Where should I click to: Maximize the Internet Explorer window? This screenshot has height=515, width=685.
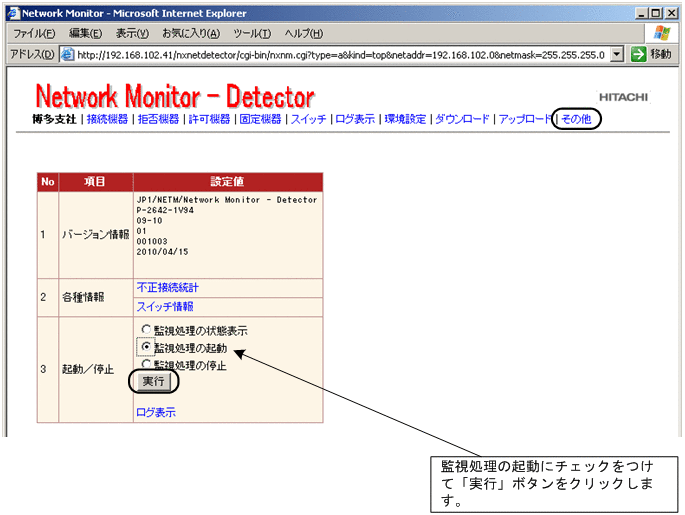click(656, 13)
